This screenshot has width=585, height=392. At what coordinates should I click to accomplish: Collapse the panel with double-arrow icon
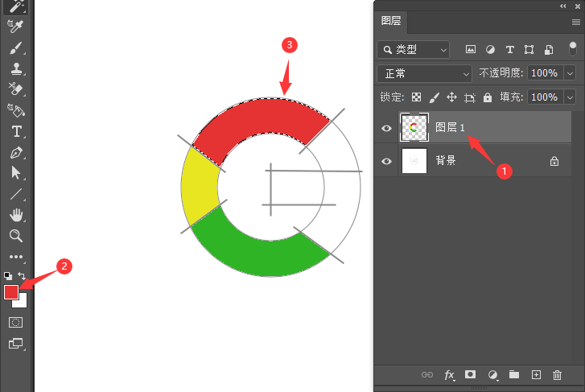(563, 6)
